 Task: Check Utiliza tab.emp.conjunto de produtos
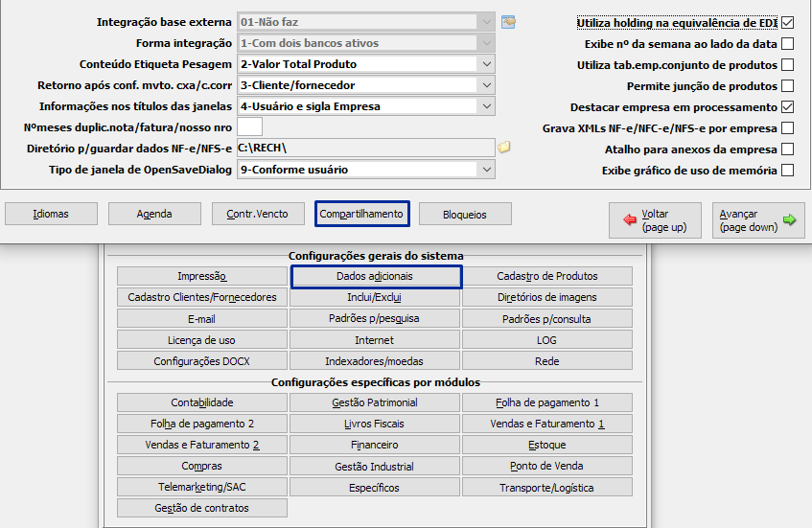[x=788, y=65]
